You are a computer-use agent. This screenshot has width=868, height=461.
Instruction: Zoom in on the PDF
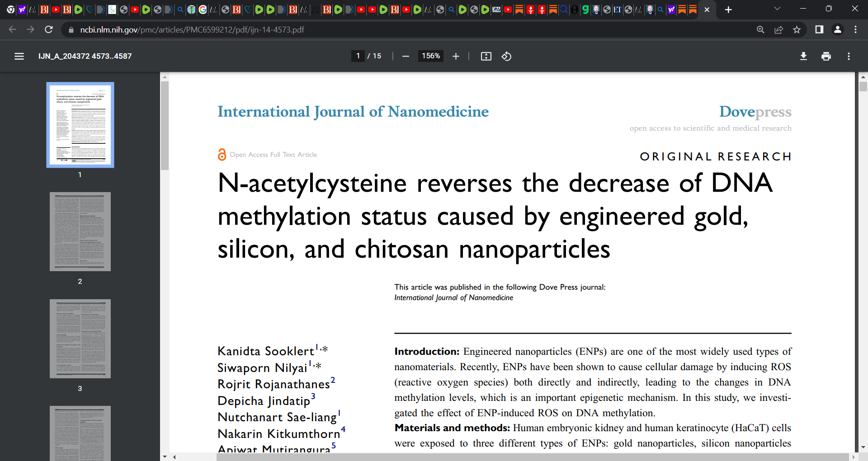click(x=456, y=56)
